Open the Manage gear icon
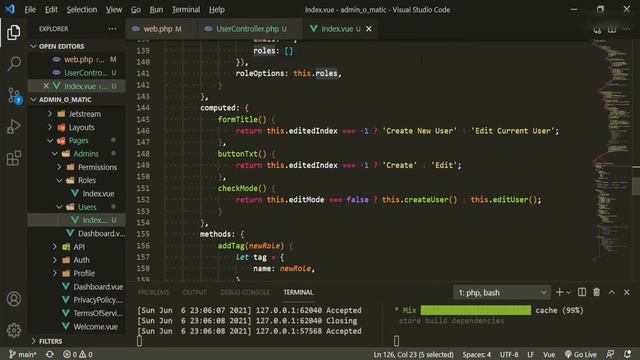This screenshot has height=360, width=640. click(x=13, y=330)
